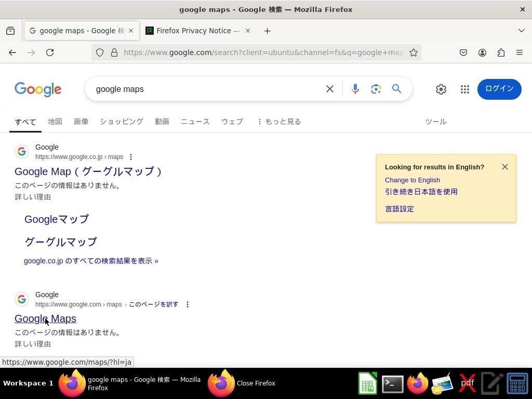Launch the calculator from the taskbar
Screen dimensions: 532x399
tap(517, 384)
